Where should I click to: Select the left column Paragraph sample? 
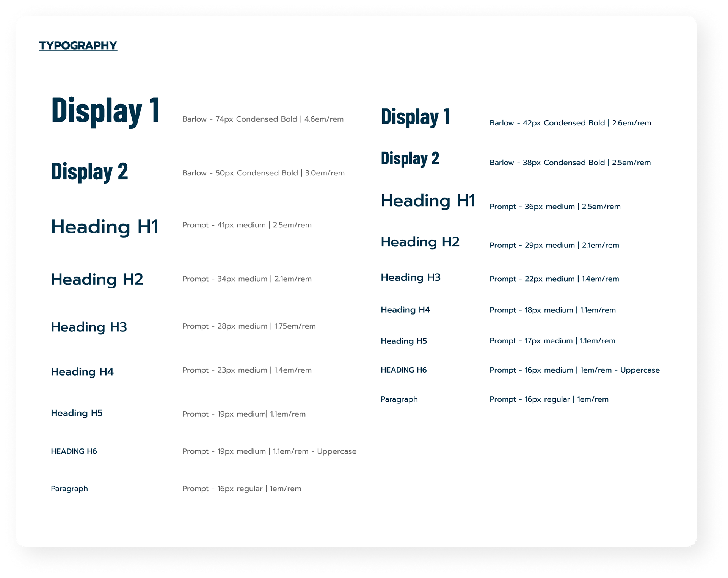(x=69, y=489)
